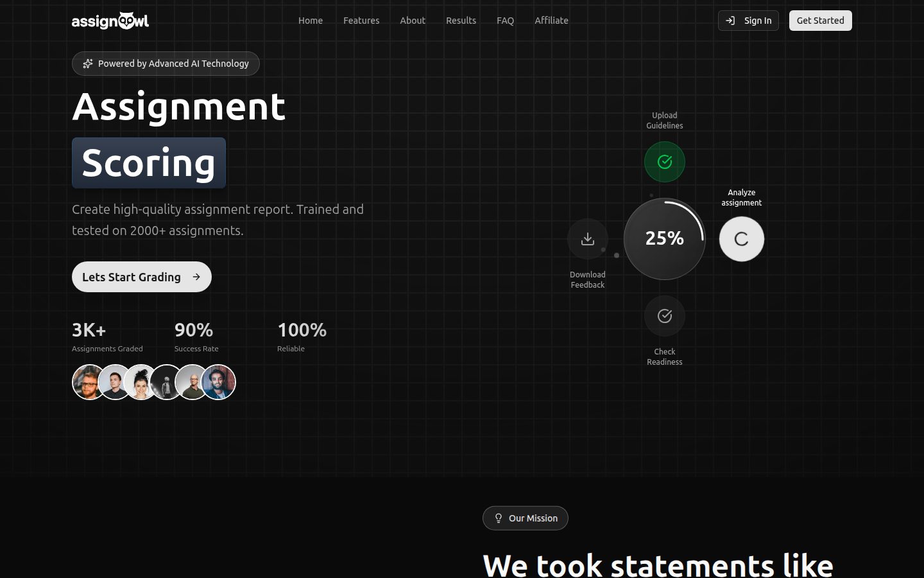Click the sparkle icon in AI badge
924x578 pixels.
(x=88, y=64)
